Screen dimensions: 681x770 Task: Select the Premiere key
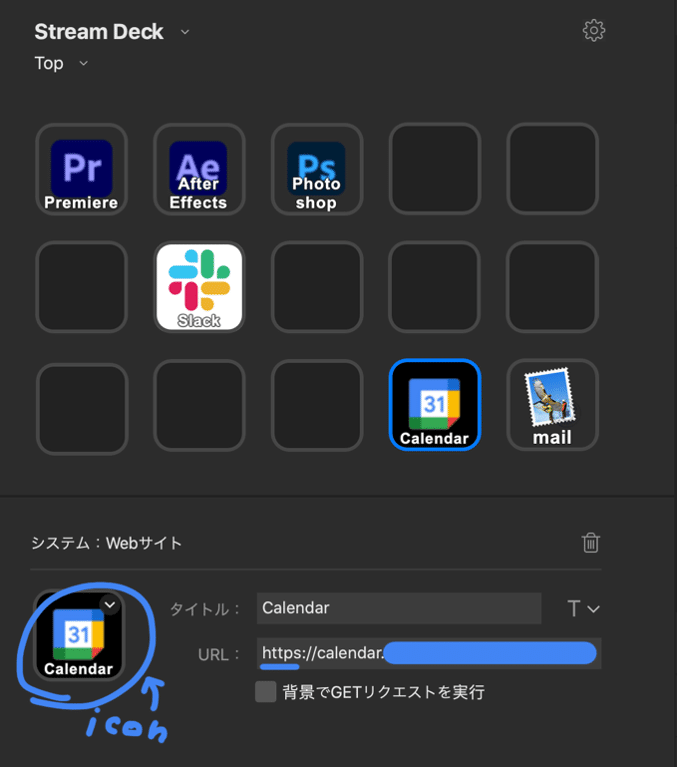(x=82, y=170)
